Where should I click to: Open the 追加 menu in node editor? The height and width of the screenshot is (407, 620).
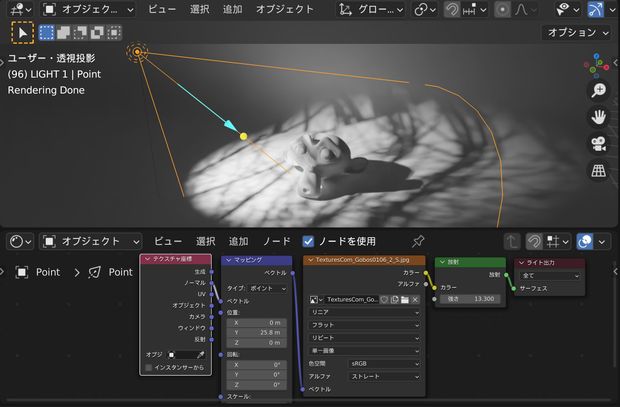pos(238,241)
